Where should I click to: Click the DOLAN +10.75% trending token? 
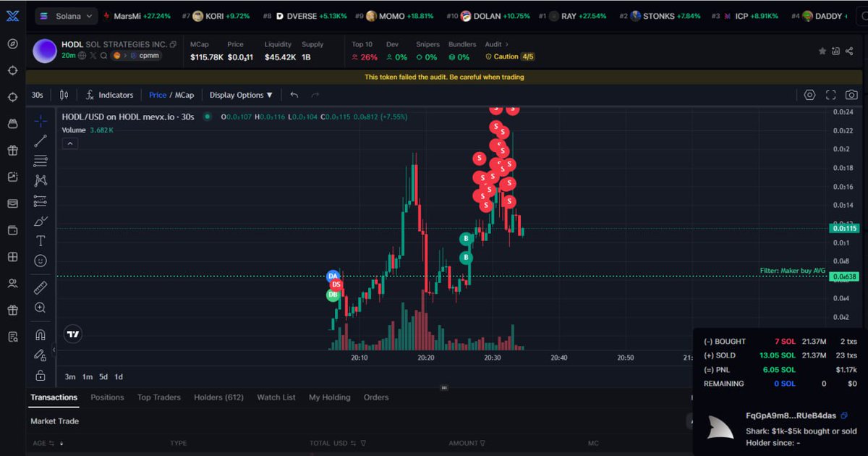(x=488, y=16)
